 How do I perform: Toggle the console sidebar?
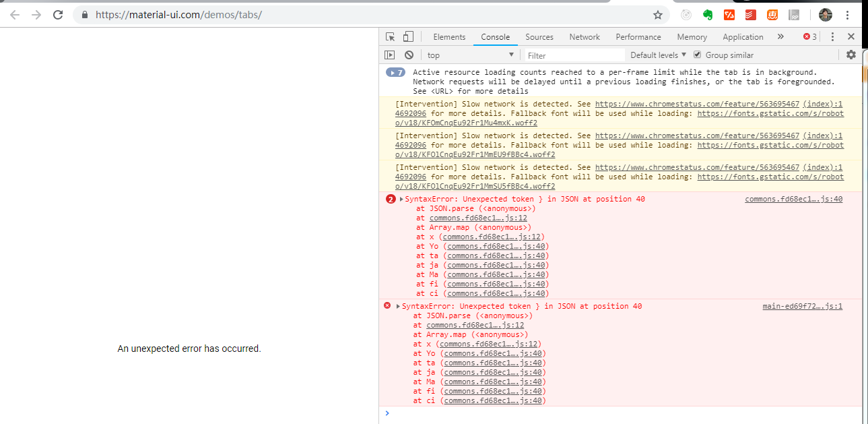coord(390,55)
